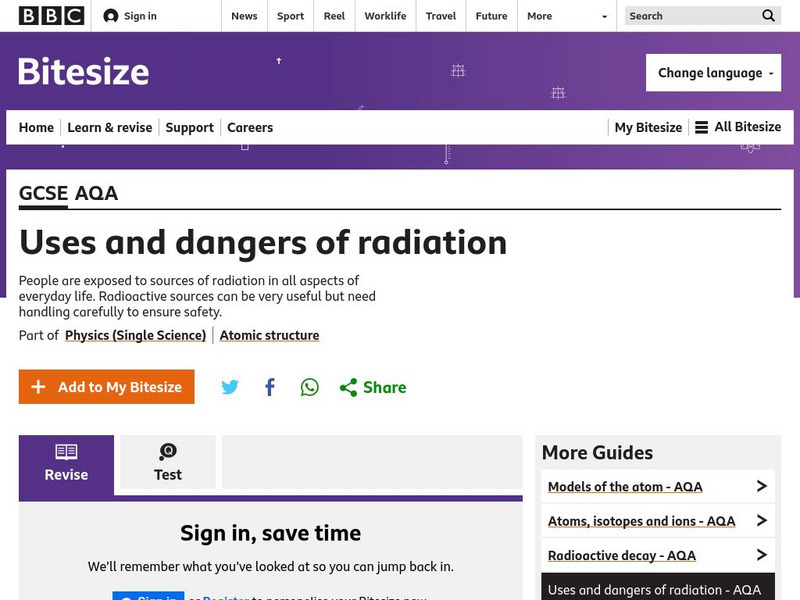
Task: Open the All Bitesize hamburger menu icon
Action: pos(704,127)
